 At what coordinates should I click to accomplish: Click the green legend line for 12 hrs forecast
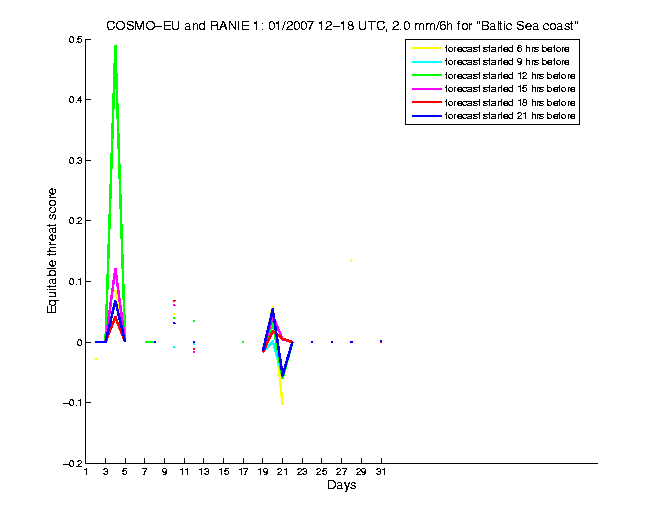(426, 76)
